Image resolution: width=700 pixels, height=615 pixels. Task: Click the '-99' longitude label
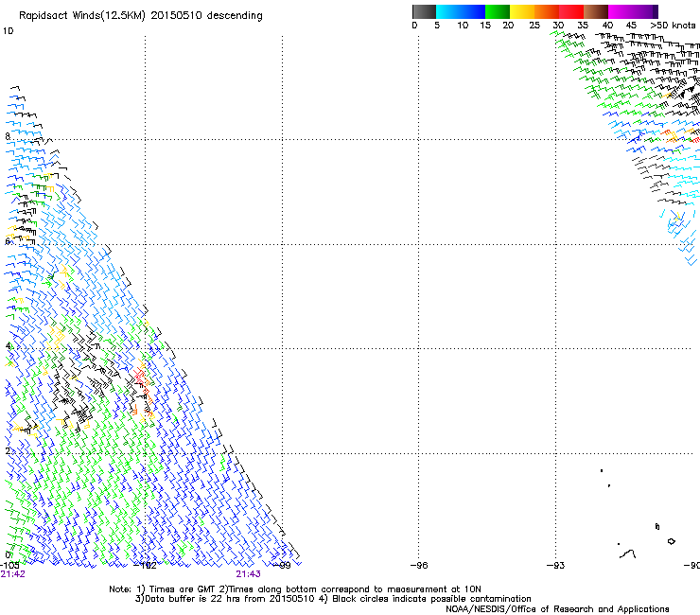tap(282, 566)
